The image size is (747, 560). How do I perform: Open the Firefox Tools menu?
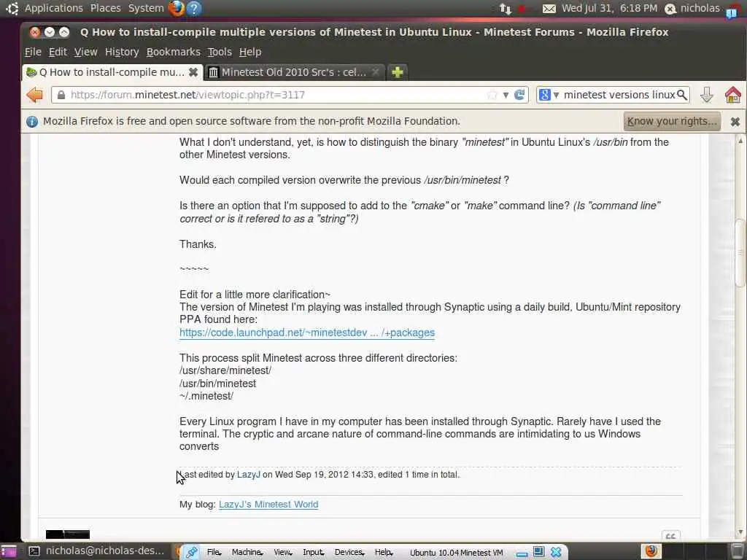click(x=220, y=52)
